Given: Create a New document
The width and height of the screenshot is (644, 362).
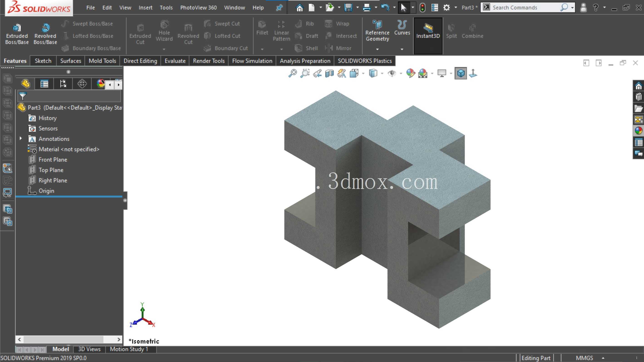Looking at the screenshot, I should pyautogui.click(x=311, y=7).
